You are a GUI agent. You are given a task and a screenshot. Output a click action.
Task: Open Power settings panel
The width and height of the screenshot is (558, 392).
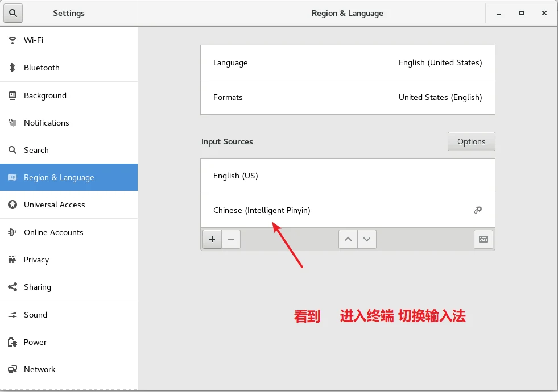click(x=69, y=342)
